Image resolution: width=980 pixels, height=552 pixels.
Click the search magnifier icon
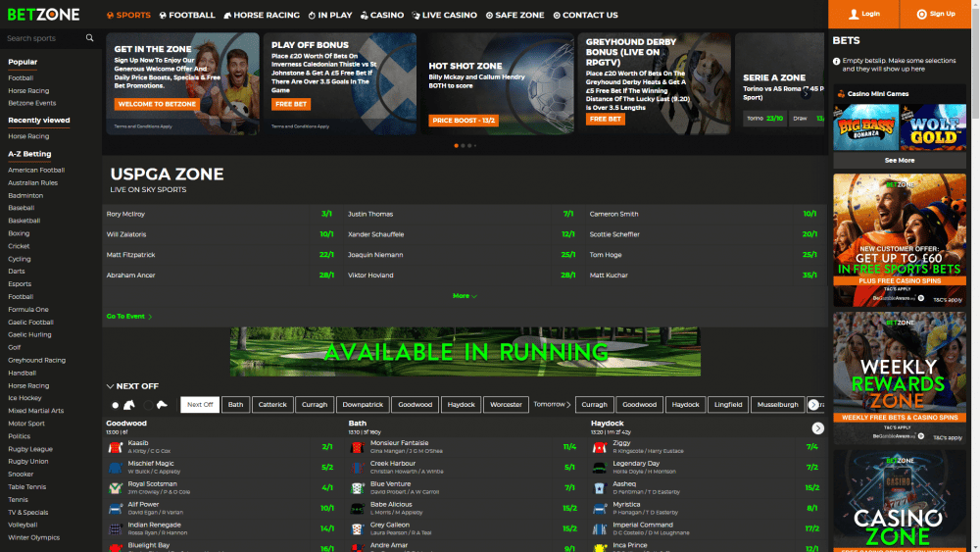(89, 38)
